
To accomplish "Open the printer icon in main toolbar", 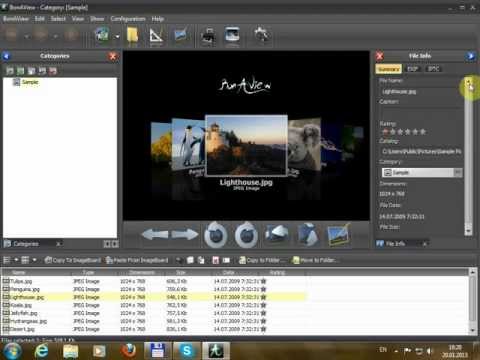I will (209, 36).
